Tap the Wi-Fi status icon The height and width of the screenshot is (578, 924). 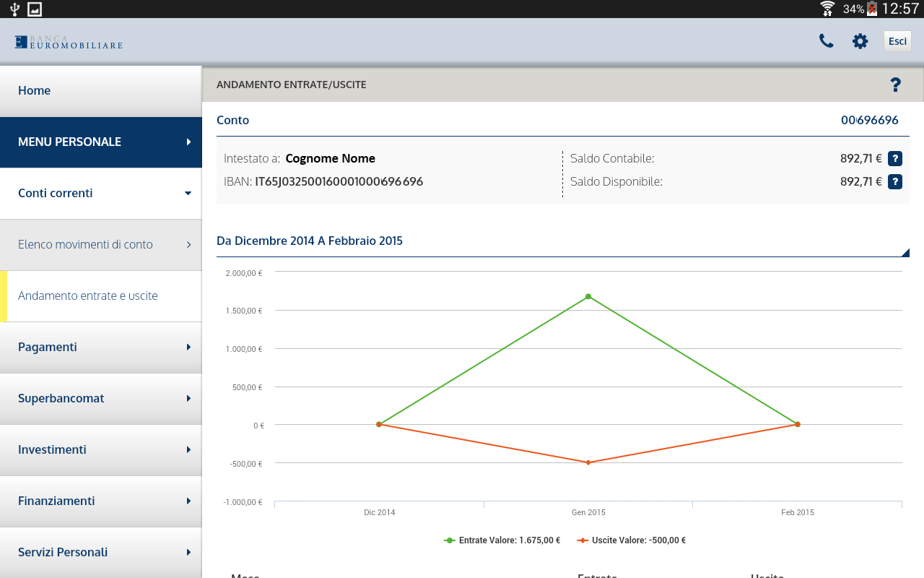(827, 9)
